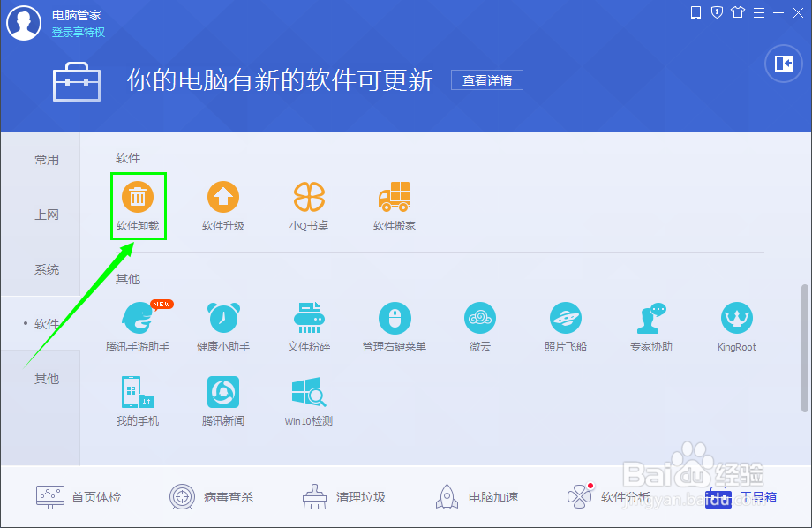Open 软件搬家 software mover
Viewport: 812px width, 528px height.
pyautogui.click(x=395, y=207)
